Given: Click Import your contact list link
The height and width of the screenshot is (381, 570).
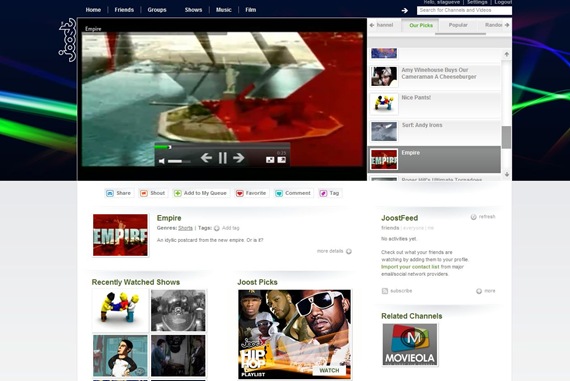Looking at the screenshot, I should [410, 267].
